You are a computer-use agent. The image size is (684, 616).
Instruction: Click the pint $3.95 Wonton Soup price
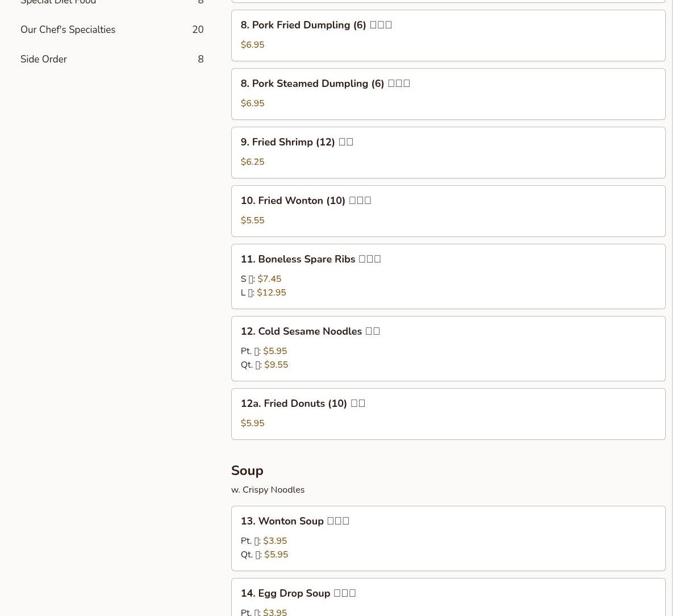tap(275, 541)
